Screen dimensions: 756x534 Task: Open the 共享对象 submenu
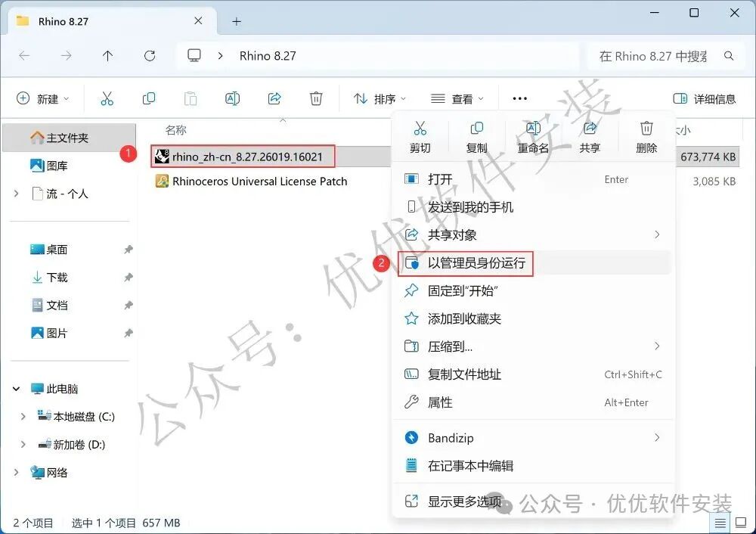(x=534, y=235)
